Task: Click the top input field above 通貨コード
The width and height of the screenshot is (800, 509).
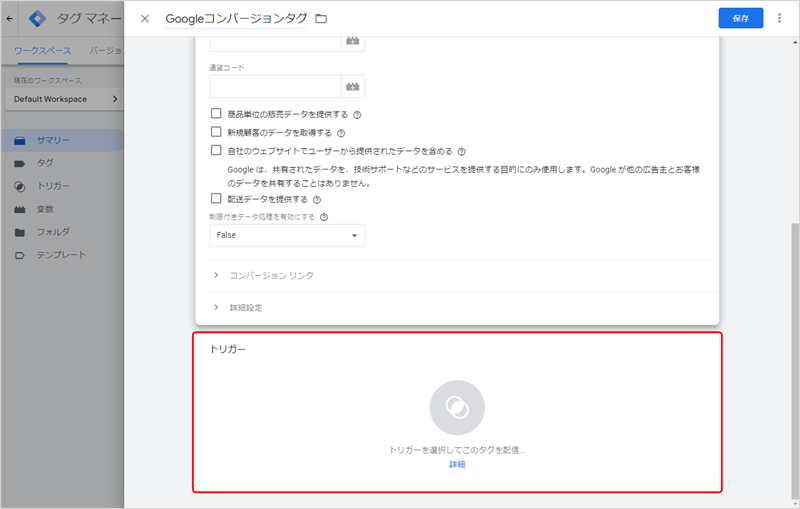Action: [x=275, y=43]
